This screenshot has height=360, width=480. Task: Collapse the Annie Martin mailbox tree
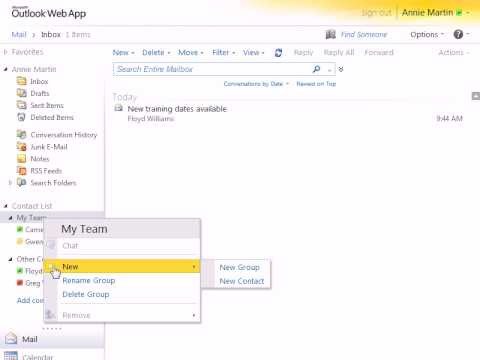point(6,69)
